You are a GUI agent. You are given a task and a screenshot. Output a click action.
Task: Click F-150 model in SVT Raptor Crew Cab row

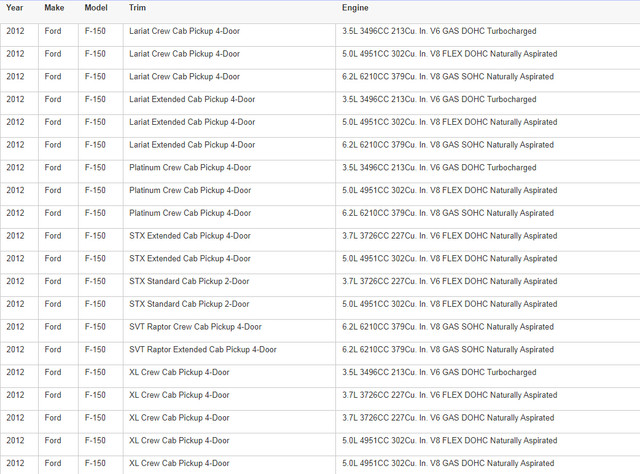pos(95,327)
